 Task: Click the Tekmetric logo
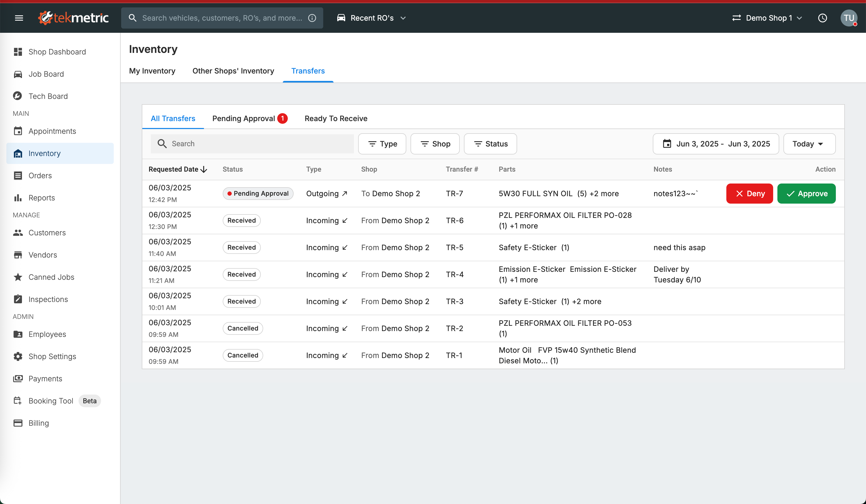74,18
